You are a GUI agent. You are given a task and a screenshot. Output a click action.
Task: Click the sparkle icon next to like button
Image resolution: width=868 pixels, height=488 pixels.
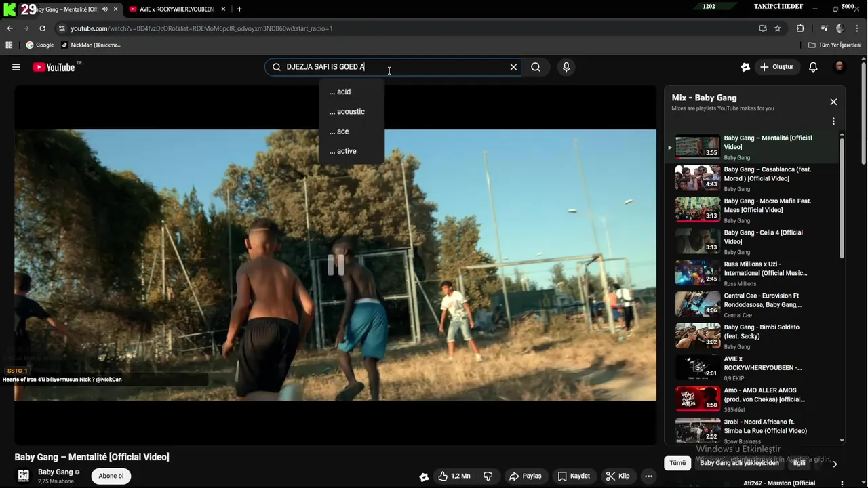[424, 476]
